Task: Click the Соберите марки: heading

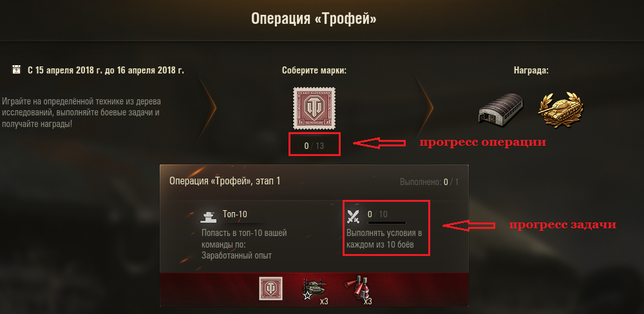Action: tap(314, 70)
